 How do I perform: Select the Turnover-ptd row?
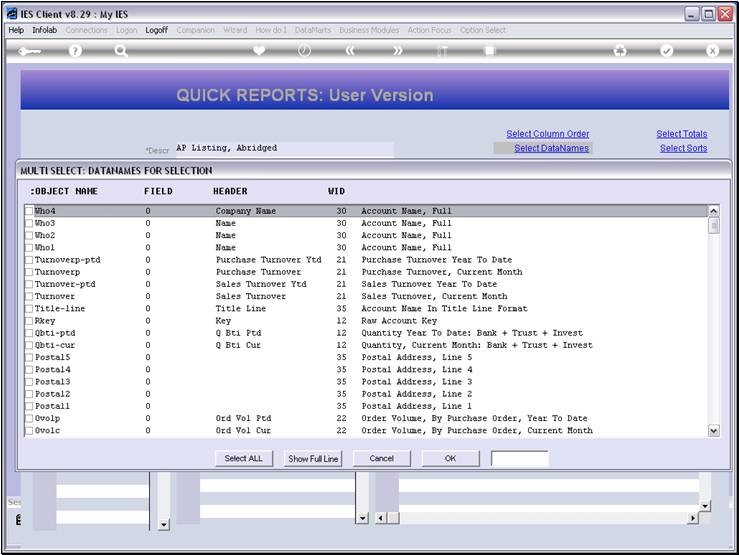366,284
